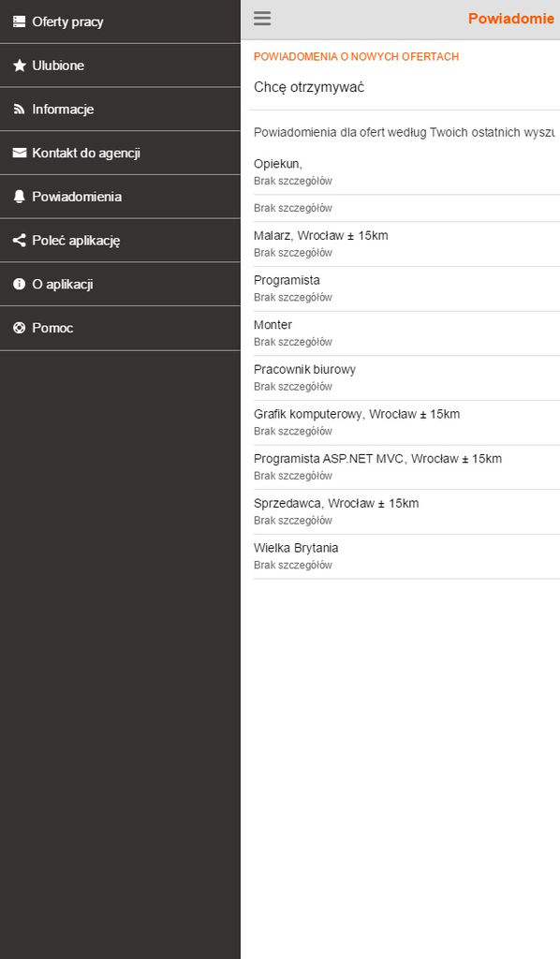Select the Programista ASP.NET MVC entry
Screen dimensions: 560x959
pos(405,467)
